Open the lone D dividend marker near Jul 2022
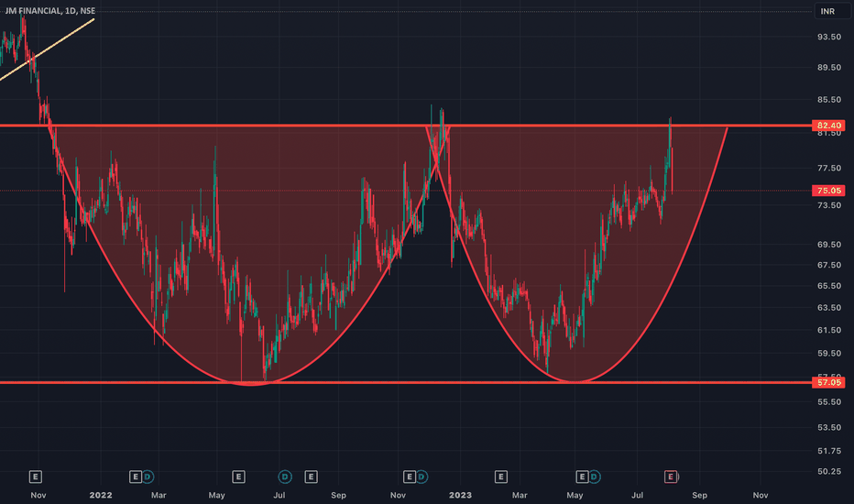The width and height of the screenshot is (854, 504). tap(285, 477)
